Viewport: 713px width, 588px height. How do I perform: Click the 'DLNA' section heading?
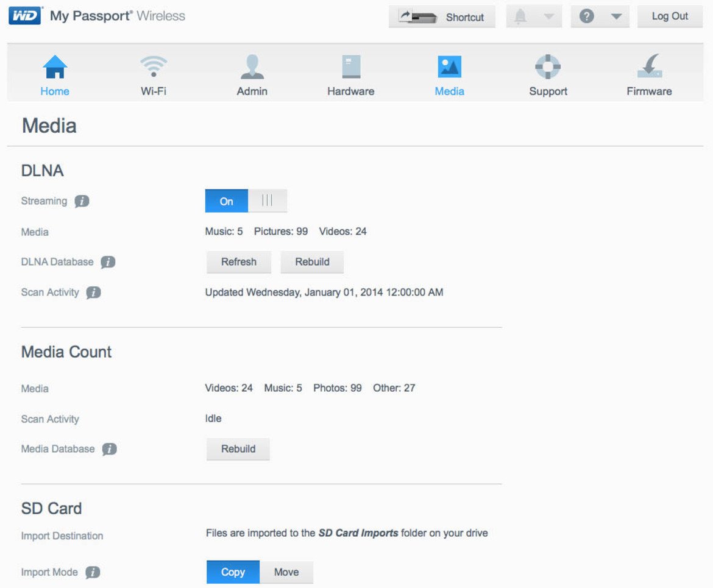click(x=42, y=171)
